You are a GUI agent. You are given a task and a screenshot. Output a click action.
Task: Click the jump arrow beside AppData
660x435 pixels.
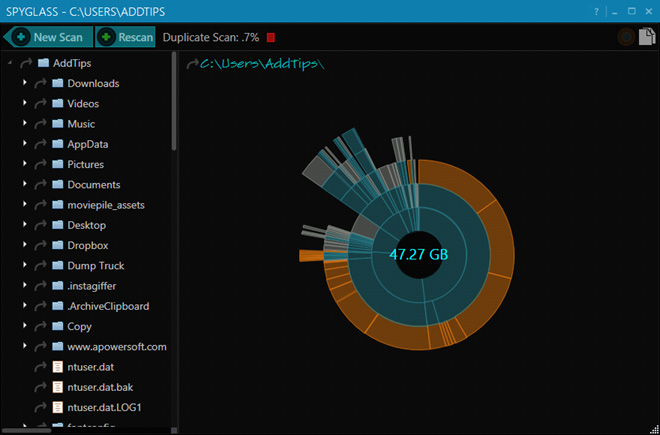[x=40, y=144]
